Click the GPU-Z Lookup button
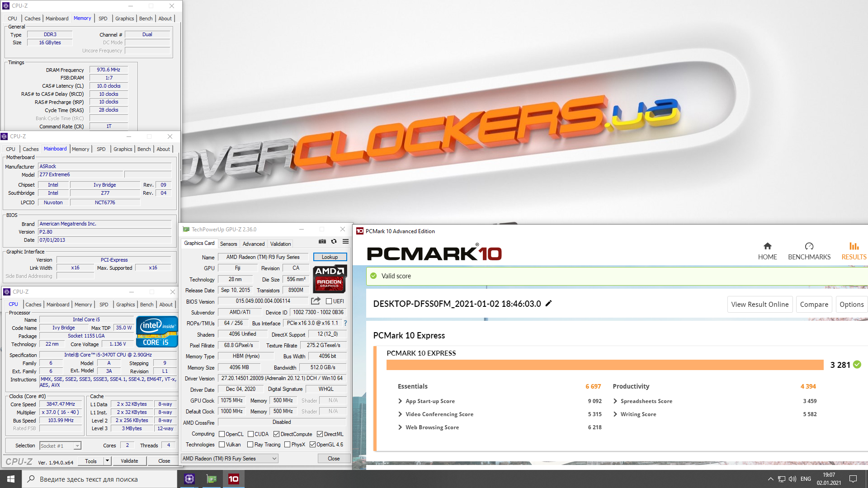This screenshot has height=488, width=868. pyautogui.click(x=330, y=257)
